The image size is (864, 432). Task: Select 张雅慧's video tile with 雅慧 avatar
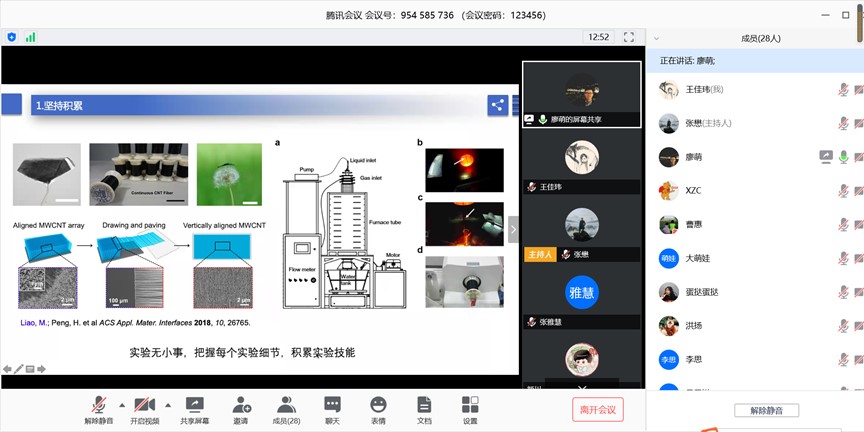pyautogui.click(x=582, y=297)
